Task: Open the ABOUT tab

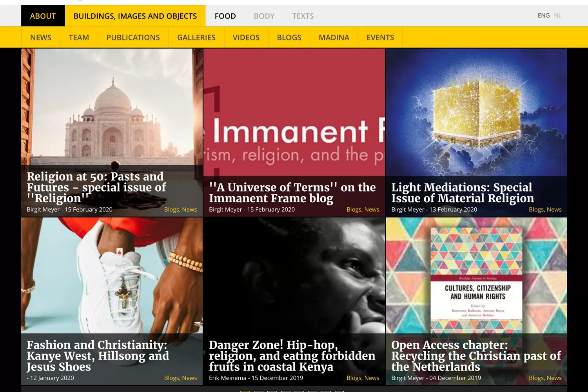Action: click(x=43, y=16)
